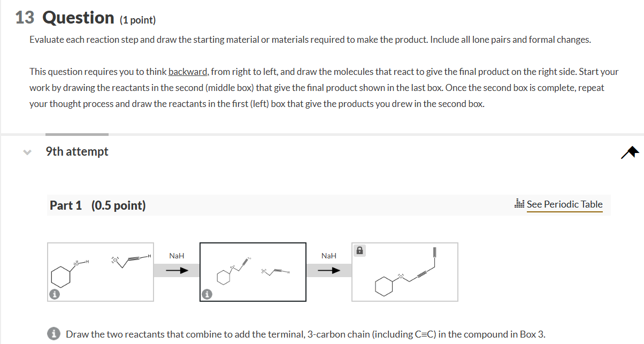Open the See Periodic Table link
The width and height of the screenshot is (644, 344).
[x=565, y=204]
